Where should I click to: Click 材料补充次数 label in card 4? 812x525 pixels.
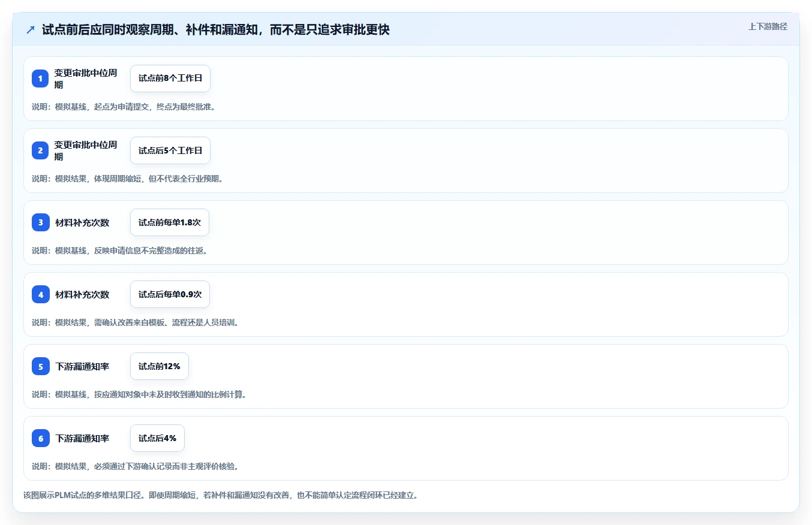click(83, 294)
